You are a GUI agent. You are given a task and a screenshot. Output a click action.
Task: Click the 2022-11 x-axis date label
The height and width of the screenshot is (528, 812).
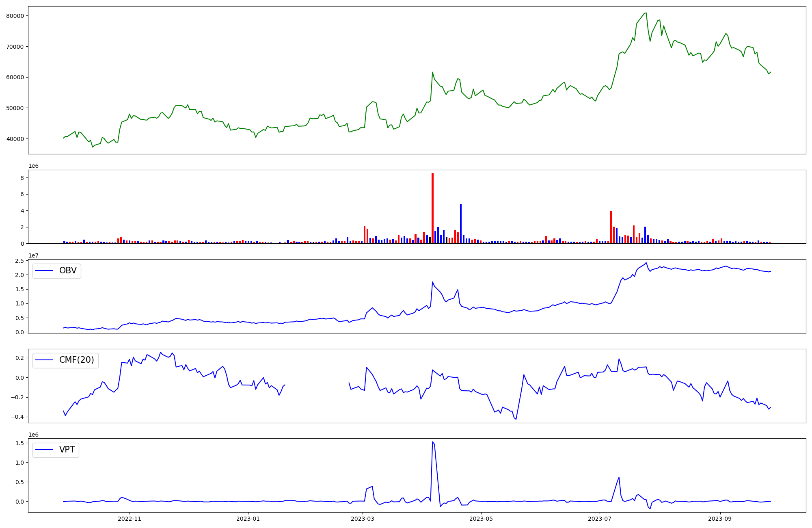(x=130, y=519)
